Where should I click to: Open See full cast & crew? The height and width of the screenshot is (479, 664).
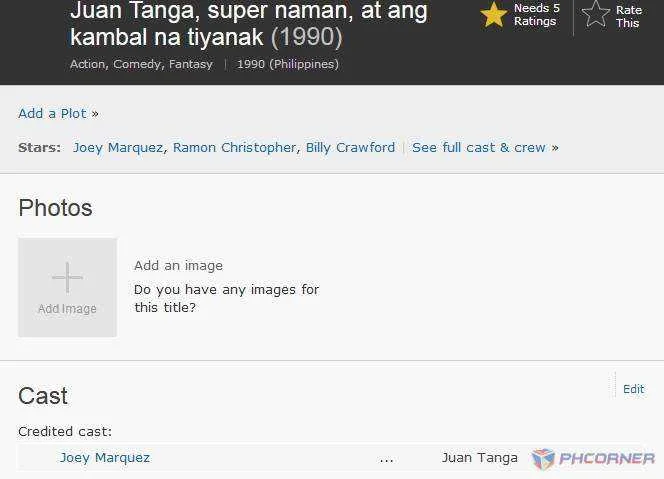[x=479, y=147]
